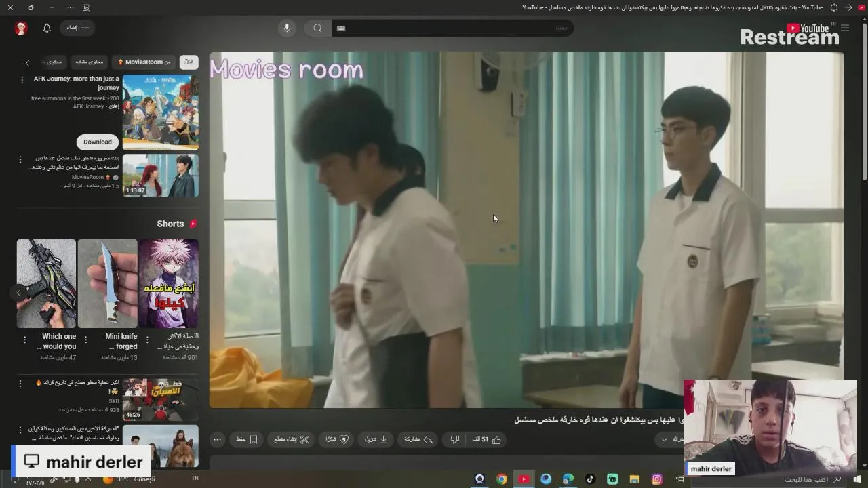
Task: Click the Create plus button
Action: point(77,28)
